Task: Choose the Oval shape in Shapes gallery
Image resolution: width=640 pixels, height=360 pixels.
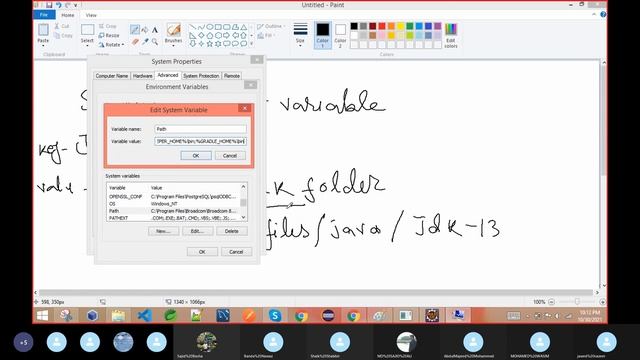Action: [210, 27]
